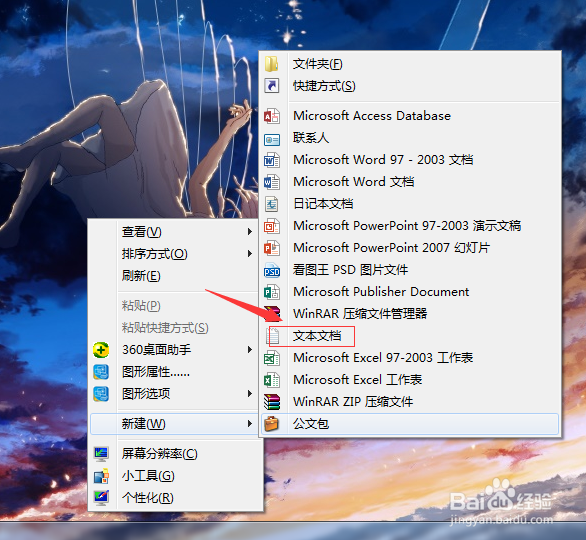Click the Word 97-2003 document icon
The width and height of the screenshot is (586, 540).
[x=272, y=160]
